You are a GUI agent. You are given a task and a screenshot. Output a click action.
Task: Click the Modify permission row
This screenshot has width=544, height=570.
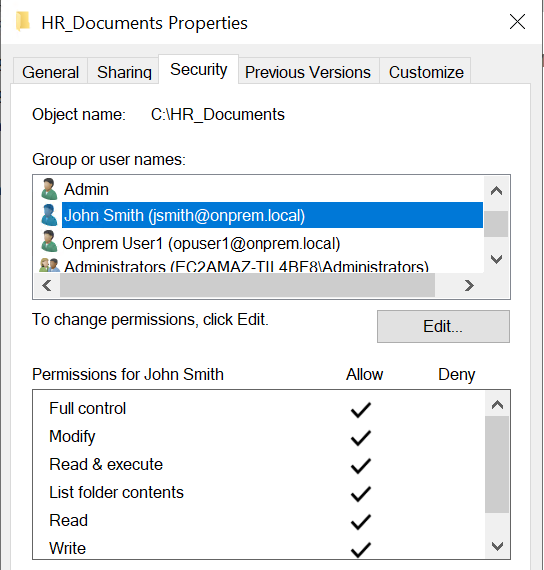259,436
